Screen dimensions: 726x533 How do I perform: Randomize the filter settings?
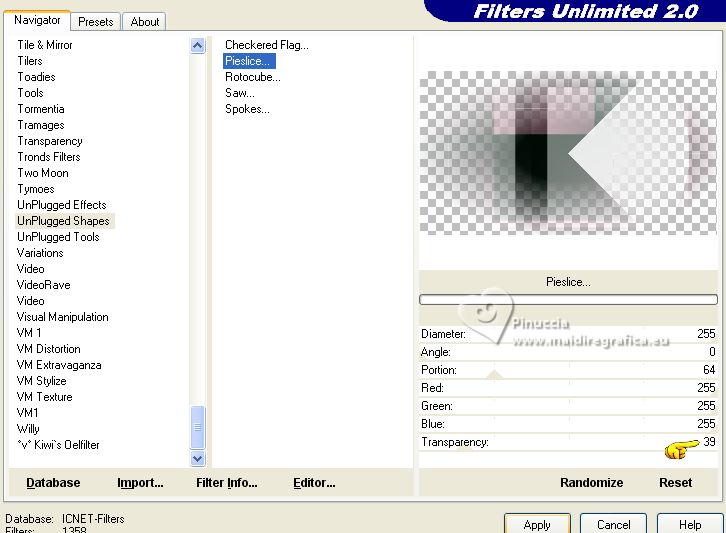tap(591, 483)
